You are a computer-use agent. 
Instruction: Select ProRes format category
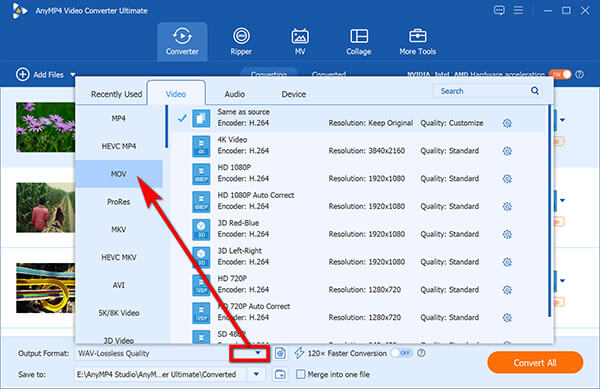(119, 202)
